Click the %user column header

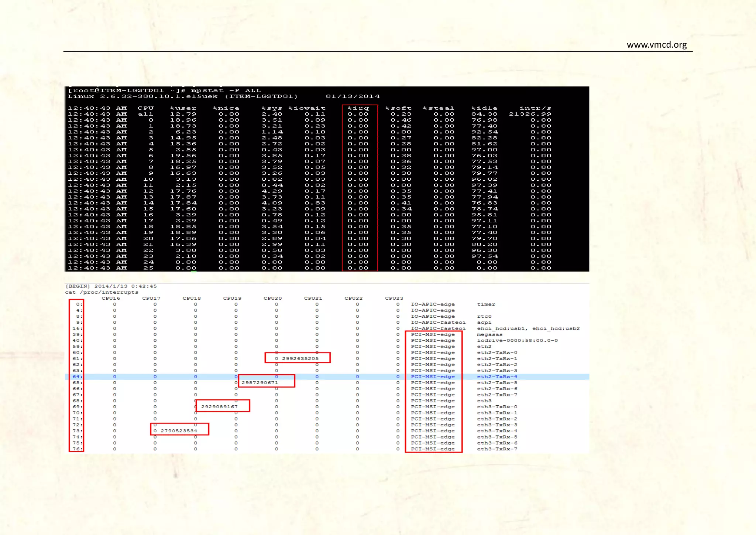[183, 108]
